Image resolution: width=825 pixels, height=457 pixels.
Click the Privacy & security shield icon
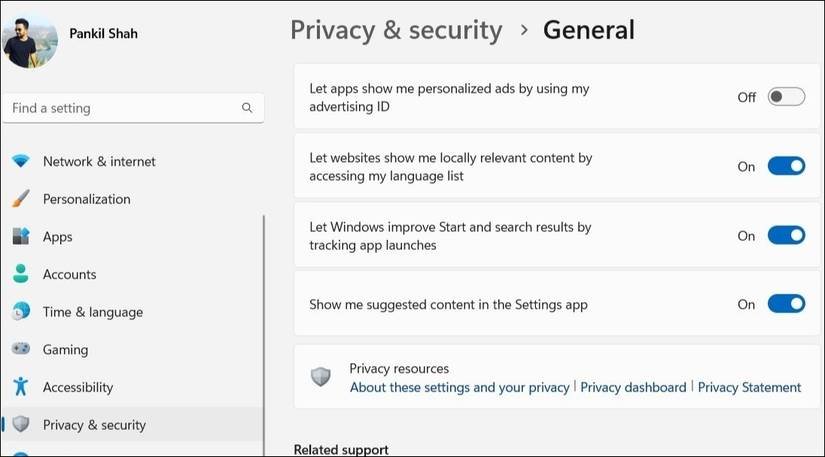click(x=21, y=425)
